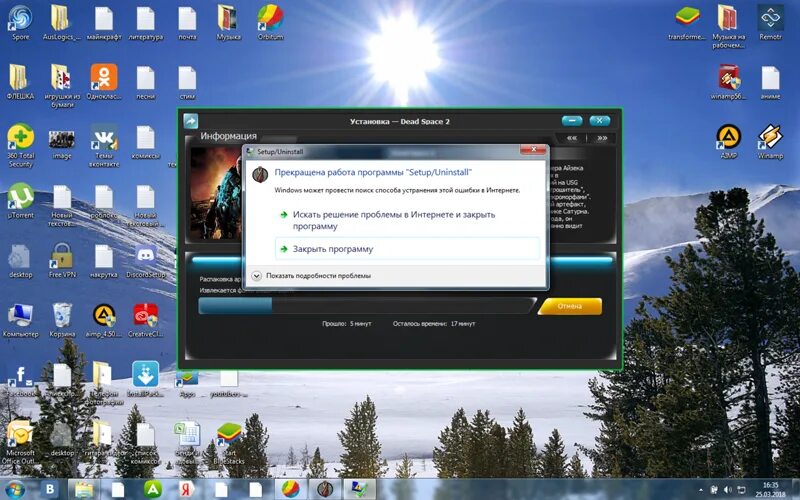The height and width of the screenshot is (500, 800).
Task: Launch the Start BlueStacks shortcut
Action: tap(229, 442)
